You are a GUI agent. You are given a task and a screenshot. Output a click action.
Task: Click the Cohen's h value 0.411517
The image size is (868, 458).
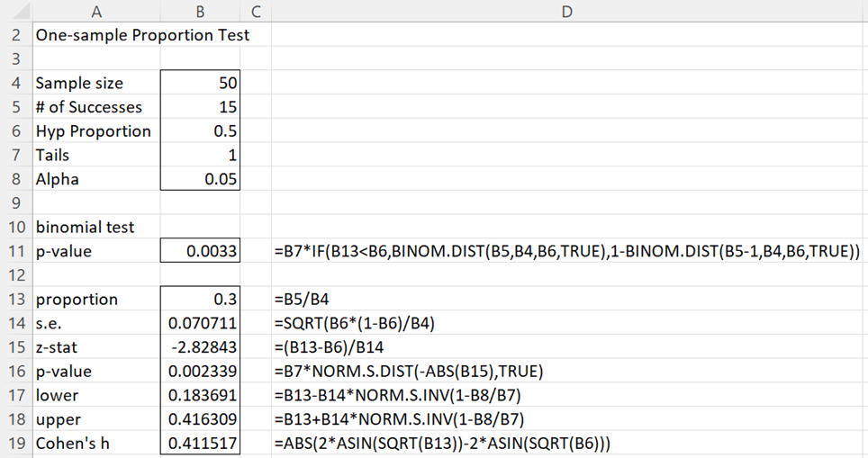(x=201, y=443)
